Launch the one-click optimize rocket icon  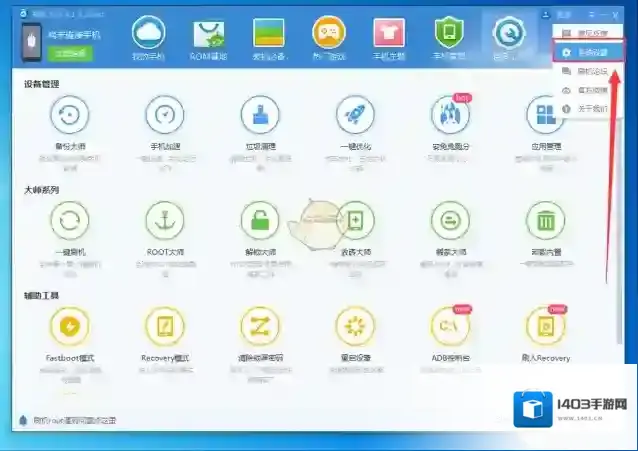pyautogui.click(x=355, y=115)
